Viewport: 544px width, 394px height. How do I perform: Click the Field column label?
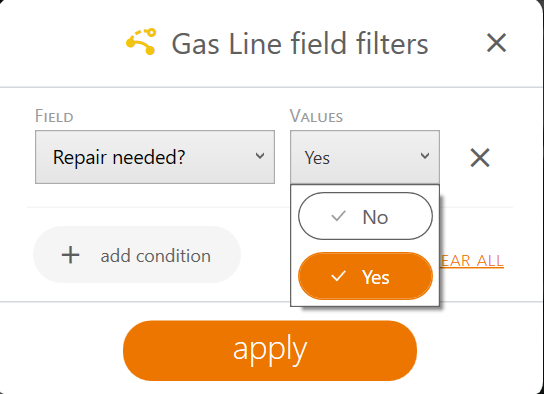pyautogui.click(x=54, y=116)
